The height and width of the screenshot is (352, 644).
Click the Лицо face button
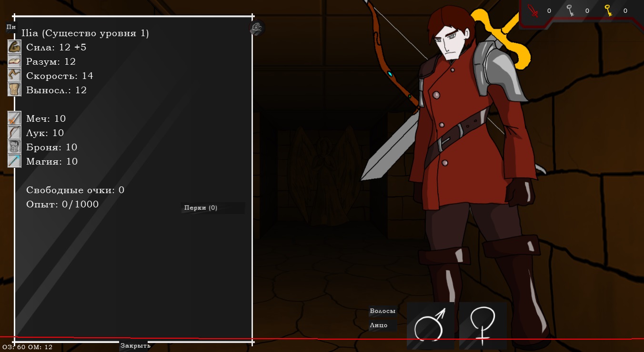point(382,326)
